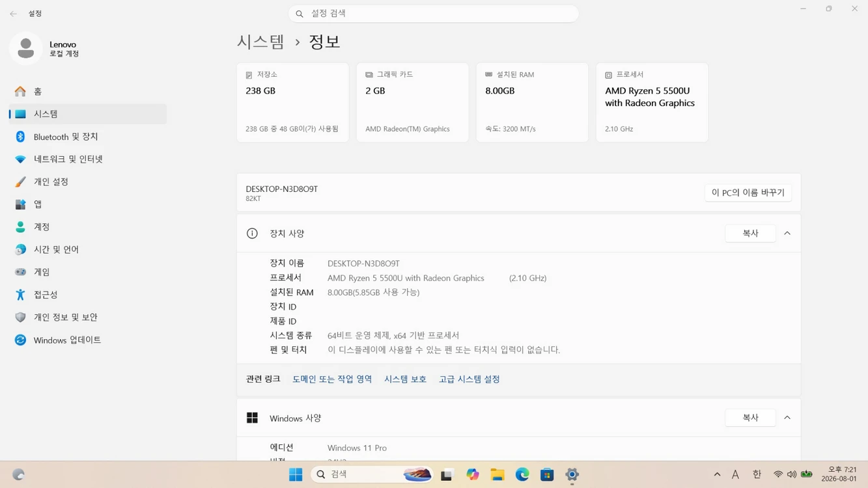Screen dimensions: 868x488
Task: Launch Microsoft Edge from the taskbar
Action: (x=522, y=474)
